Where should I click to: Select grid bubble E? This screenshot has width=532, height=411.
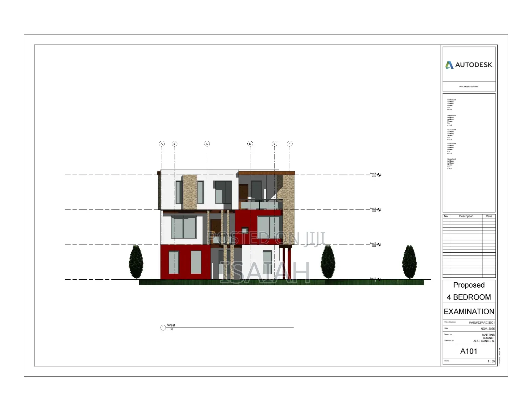(274, 144)
